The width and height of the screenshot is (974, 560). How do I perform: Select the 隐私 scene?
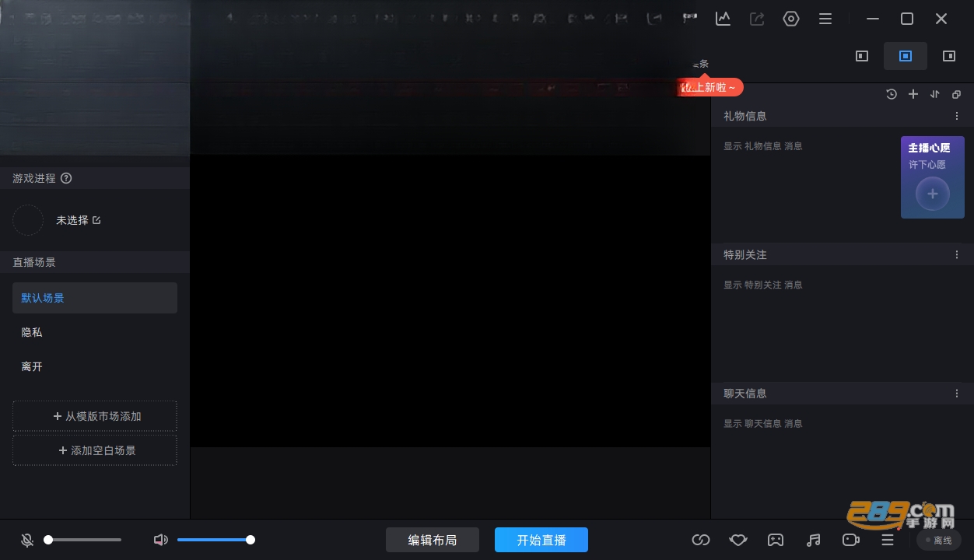tap(95, 332)
